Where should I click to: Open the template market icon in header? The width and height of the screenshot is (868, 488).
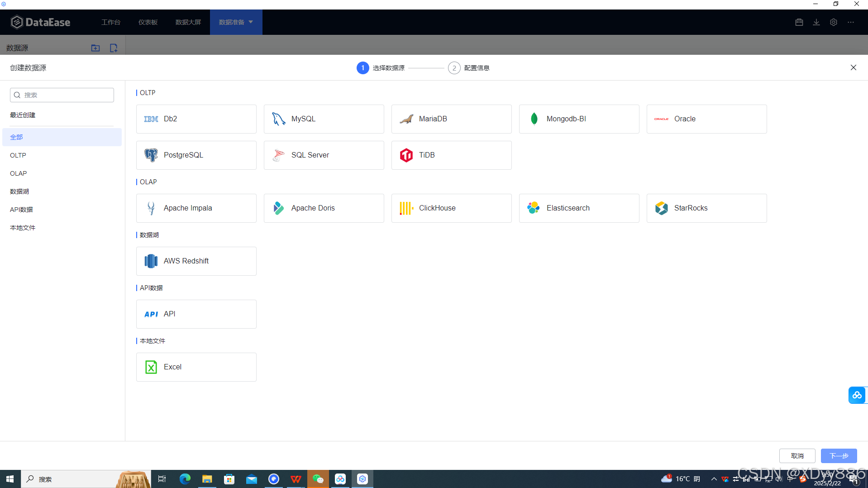pyautogui.click(x=799, y=22)
